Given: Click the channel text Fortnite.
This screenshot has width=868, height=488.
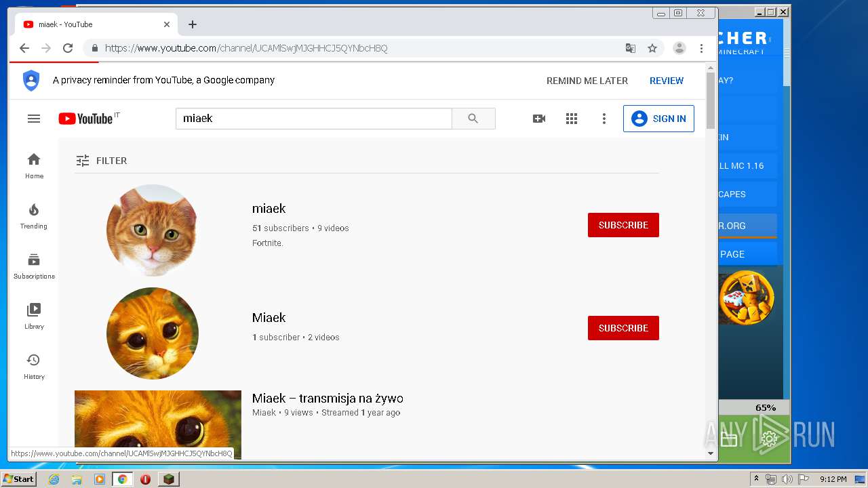Looking at the screenshot, I should pos(268,243).
